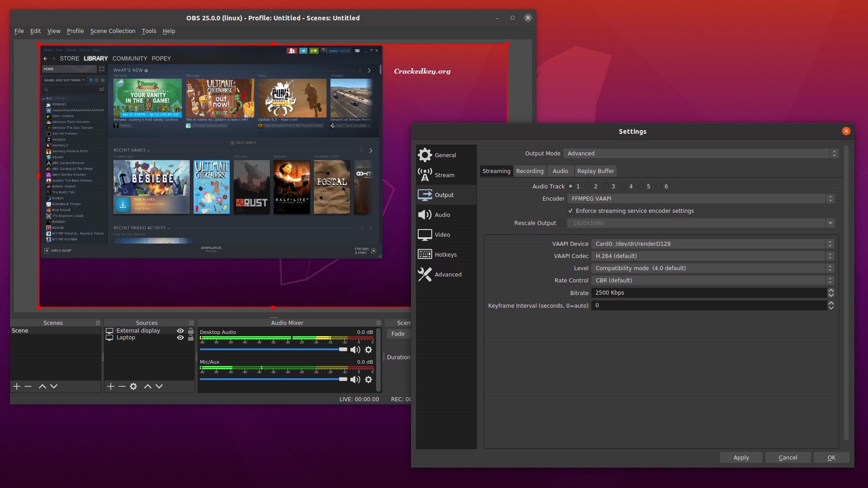Click the General settings gear icon
868x488 pixels.
click(x=425, y=155)
